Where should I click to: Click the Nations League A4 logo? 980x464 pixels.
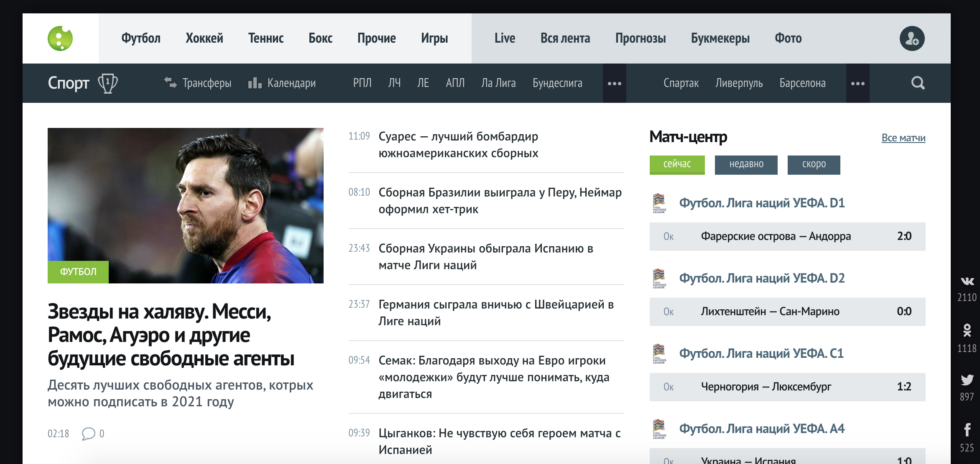[x=659, y=429]
